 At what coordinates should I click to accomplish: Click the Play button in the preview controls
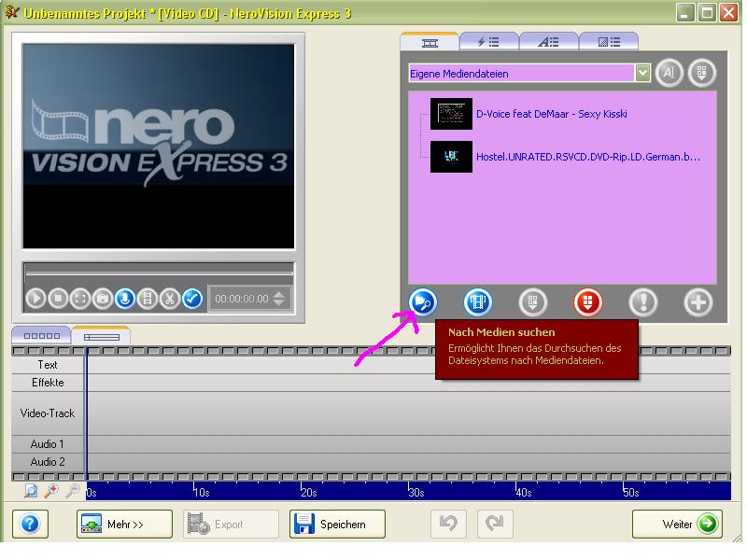[35, 299]
